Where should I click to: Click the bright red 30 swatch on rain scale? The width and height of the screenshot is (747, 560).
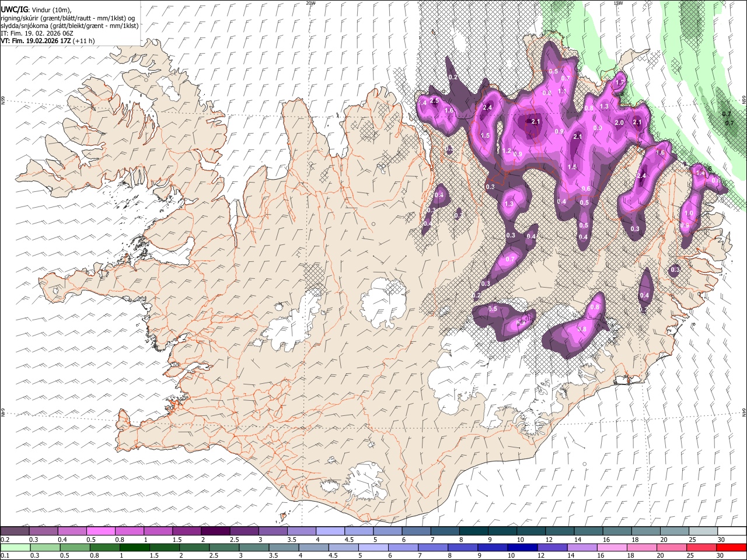[x=731, y=547]
